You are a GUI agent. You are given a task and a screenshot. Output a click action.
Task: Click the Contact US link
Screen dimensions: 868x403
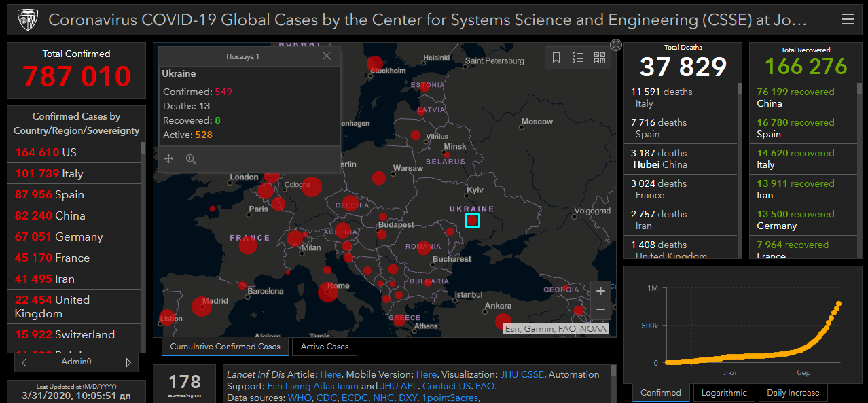(447, 386)
